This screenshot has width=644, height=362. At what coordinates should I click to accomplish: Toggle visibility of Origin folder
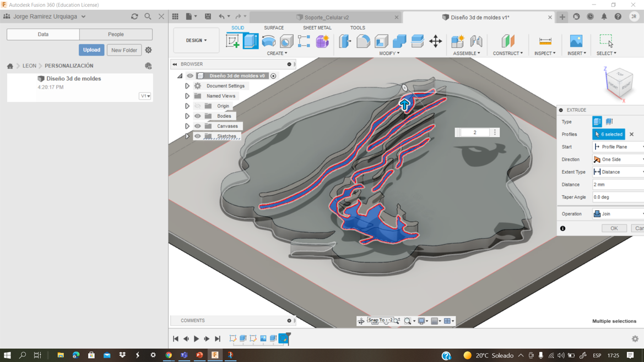pos(198,106)
